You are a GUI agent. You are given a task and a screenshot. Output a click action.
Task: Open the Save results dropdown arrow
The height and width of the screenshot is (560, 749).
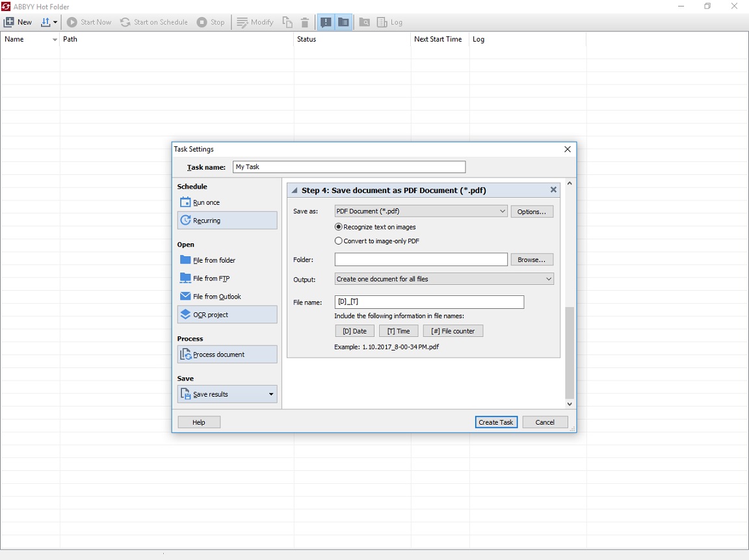[271, 394]
